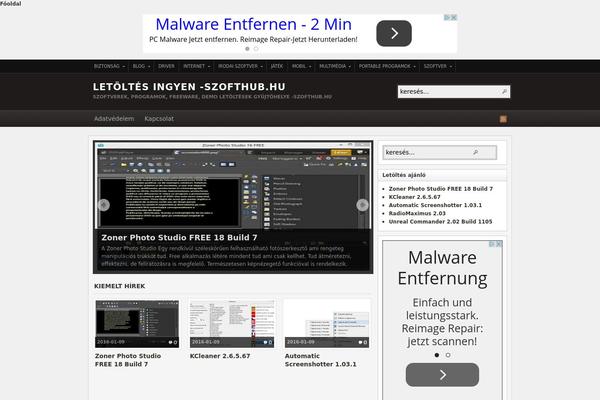Open the DRIVER menu item
600x400 pixels.
[166, 66]
